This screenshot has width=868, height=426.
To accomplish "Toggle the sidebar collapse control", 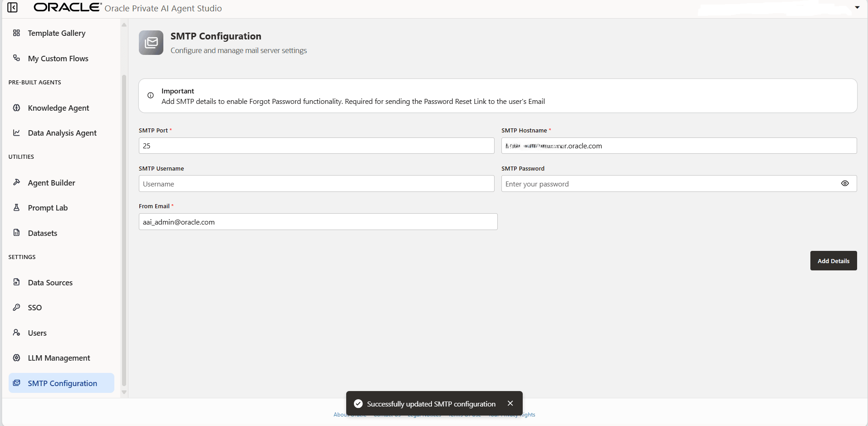I will pos(12,8).
